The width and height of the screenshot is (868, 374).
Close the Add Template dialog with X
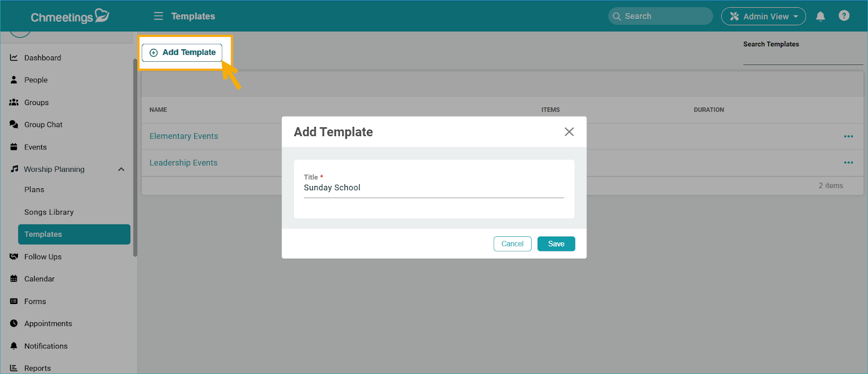[569, 132]
